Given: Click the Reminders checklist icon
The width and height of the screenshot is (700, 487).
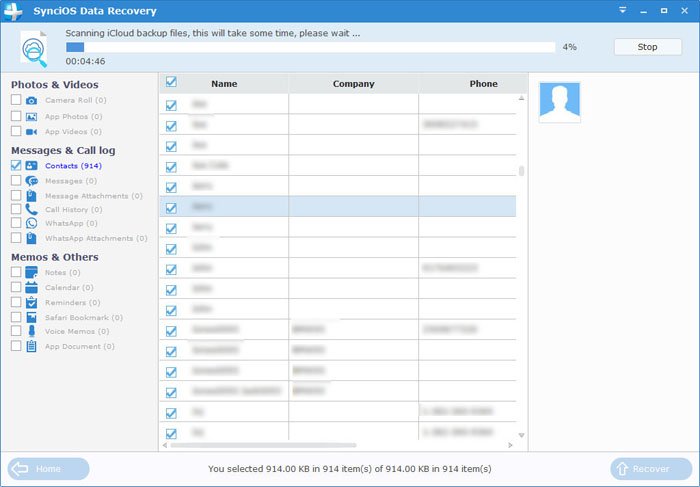Looking at the screenshot, I should (x=31, y=303).
